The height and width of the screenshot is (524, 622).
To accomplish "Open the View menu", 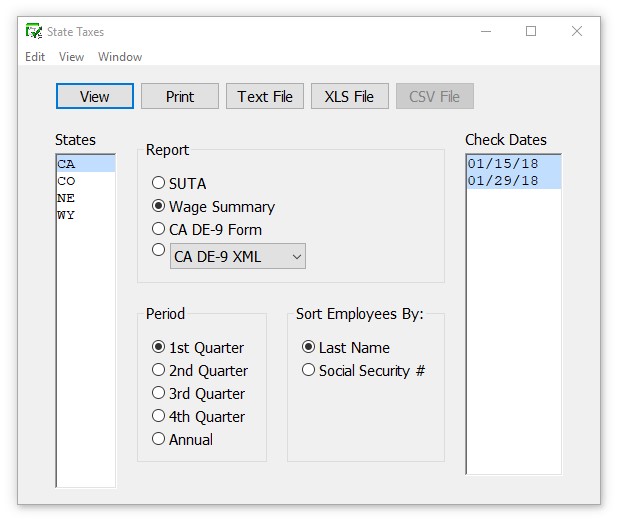I will click(72, 57).
